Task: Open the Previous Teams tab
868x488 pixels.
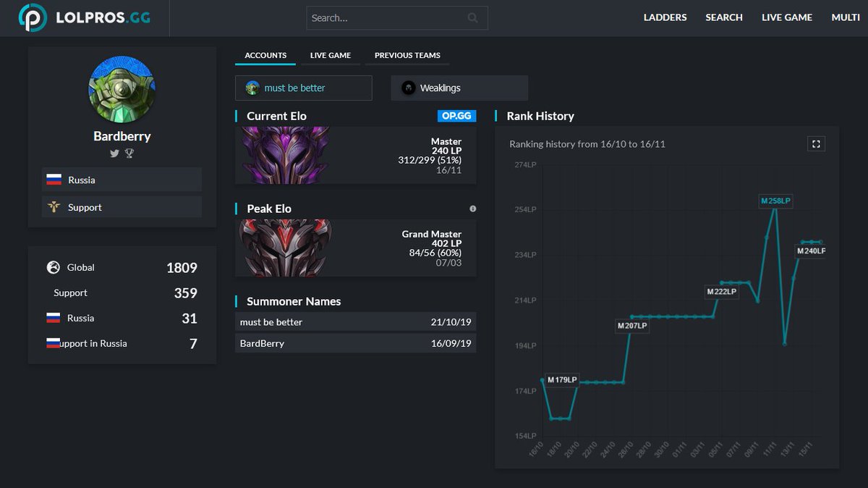Action: coord(407,56)
